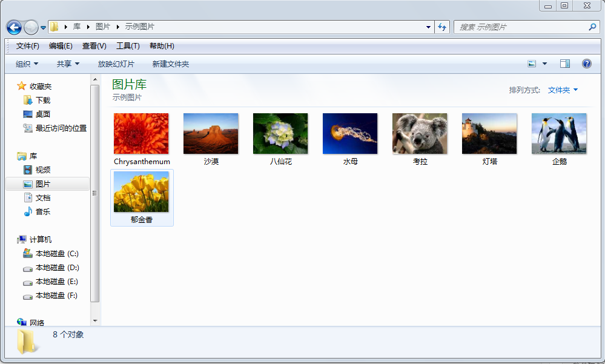The image size is (605, 364).
Task: Expand the address bar history dropdown
Action: 428,27
